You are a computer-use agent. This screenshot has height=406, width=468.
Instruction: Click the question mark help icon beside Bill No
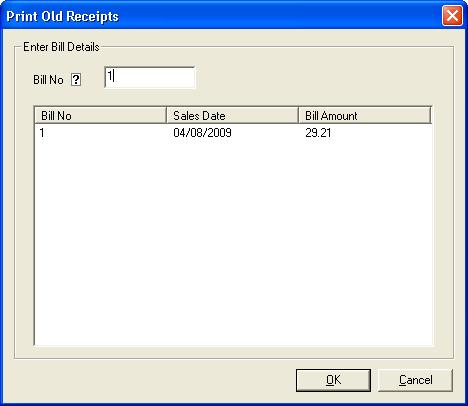(x=76, y=80)
